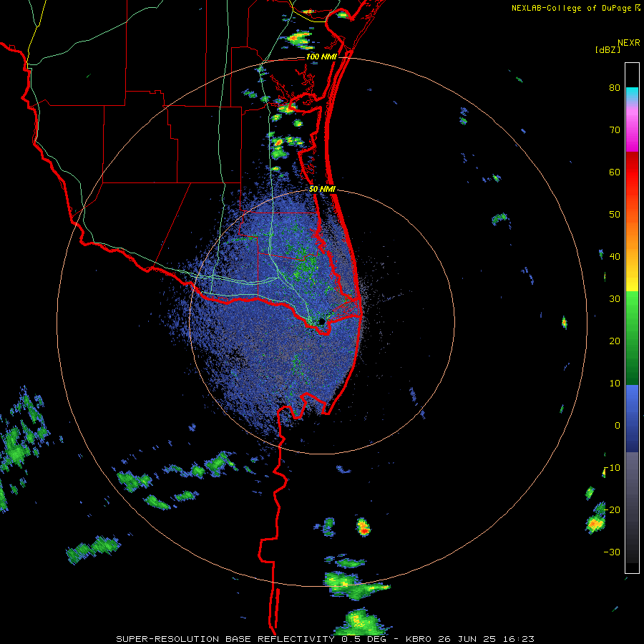Screen dimensions: 644x644
Task: Click the 40 value on the dBZ scale
Action: (615, 257)
